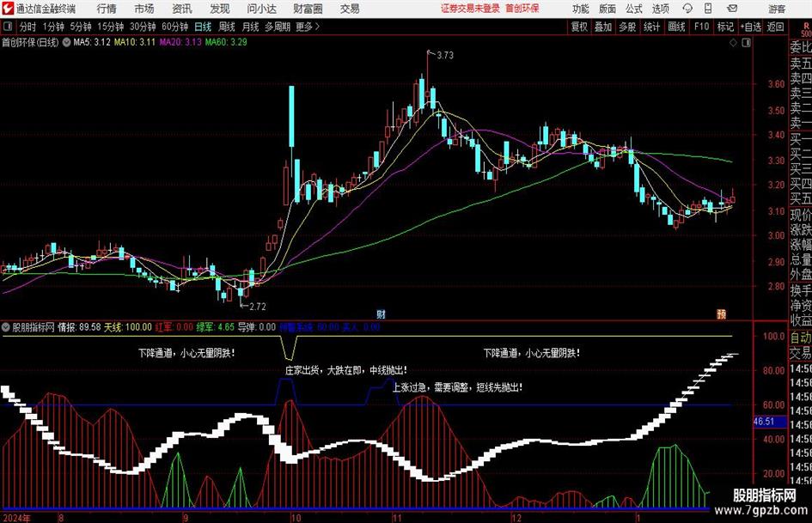Toggle the right info panel icon atop chart
The width and height of the screenshot is (812, 523).
tap(746, 43)
